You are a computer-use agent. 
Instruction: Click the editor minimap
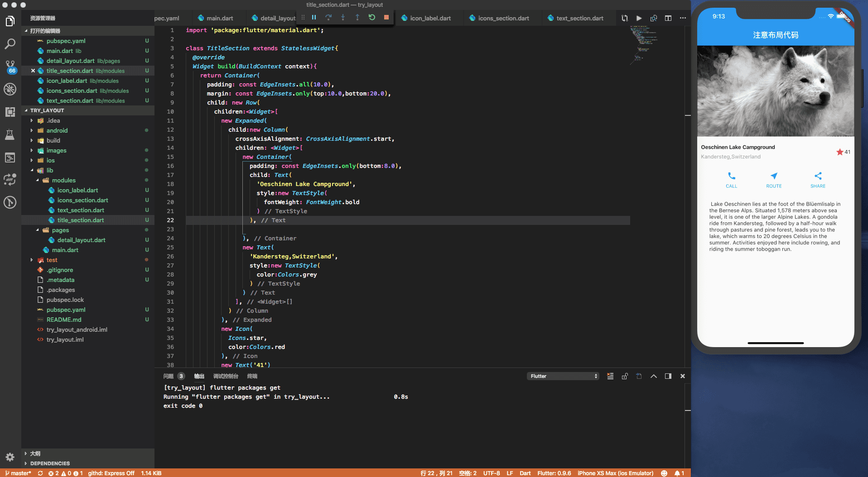(x=643, y=45)
